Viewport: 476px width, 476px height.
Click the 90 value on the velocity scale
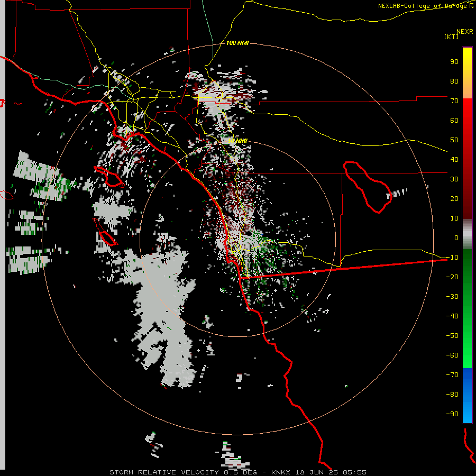coord(454,62)
